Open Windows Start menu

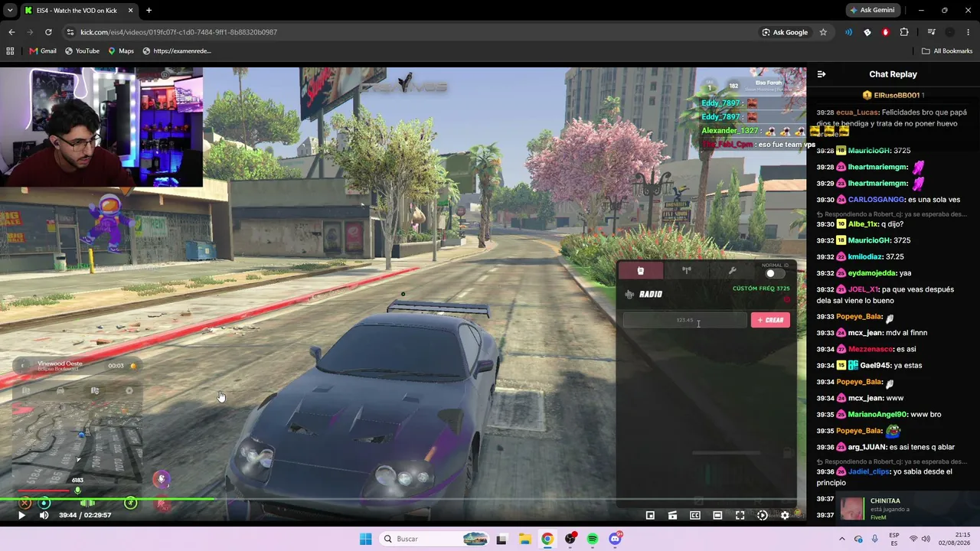pos(365,539)
